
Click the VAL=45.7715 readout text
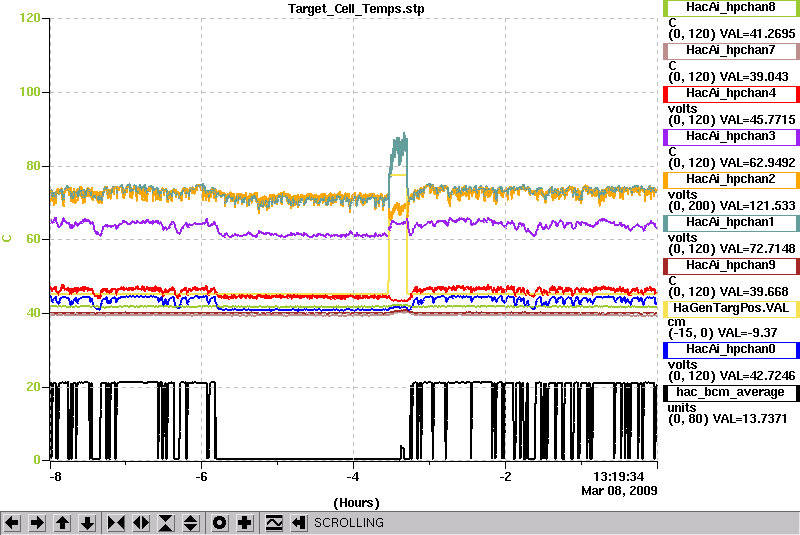[757, 120]
